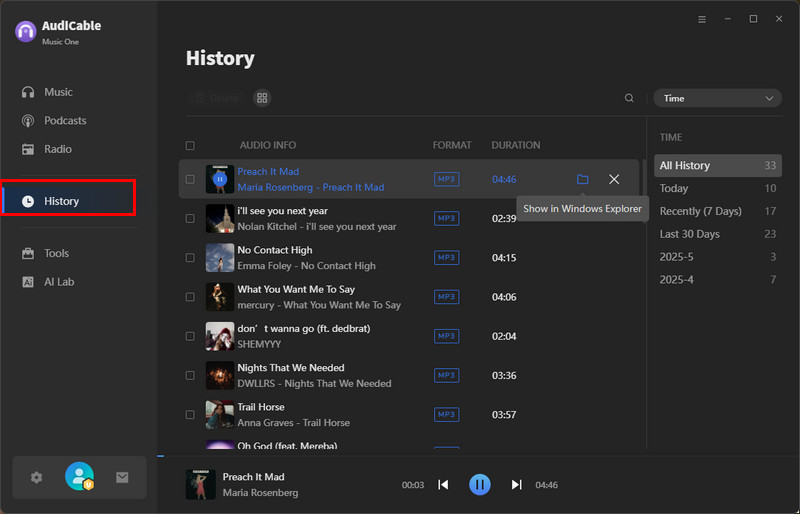The image size is (800, 514).
Task: Click the AudiCable app logo
Action: pos(26,32)
